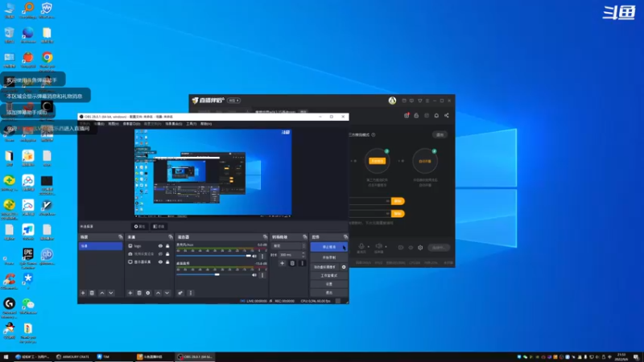Add a new scene in OBS Scenes panel
This screenshot has width=644, height=362.
coord(83,293)
